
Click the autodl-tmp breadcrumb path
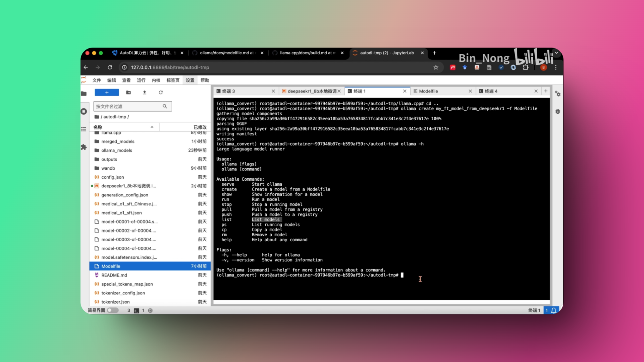pos(114,117)
